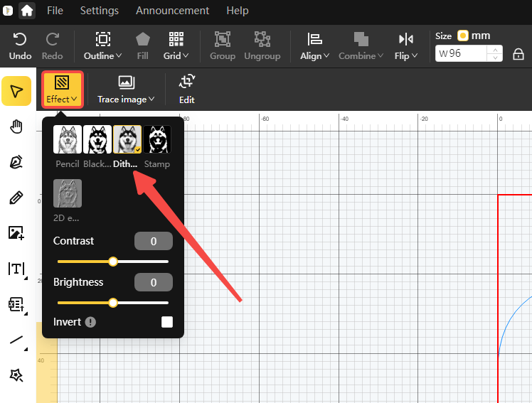
Task: Click the Contrast slider handle
Action: click(113, 262)
